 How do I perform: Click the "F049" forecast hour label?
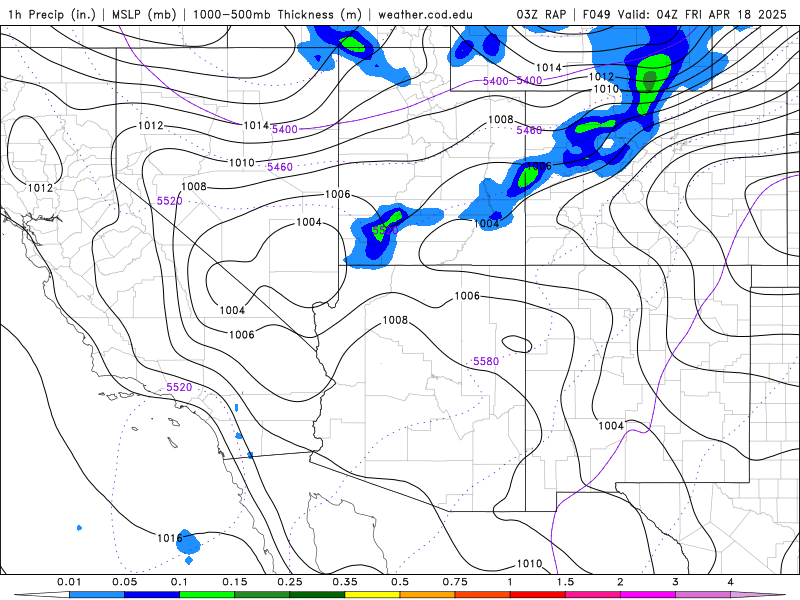pyautogui.click(x=596, y=14)
